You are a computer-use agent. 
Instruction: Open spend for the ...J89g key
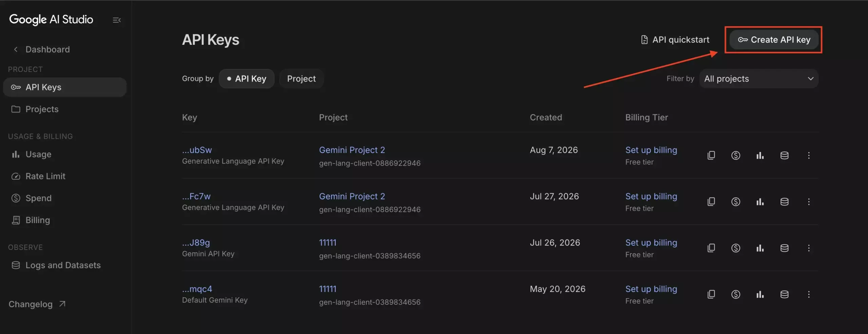pos(735,248)
